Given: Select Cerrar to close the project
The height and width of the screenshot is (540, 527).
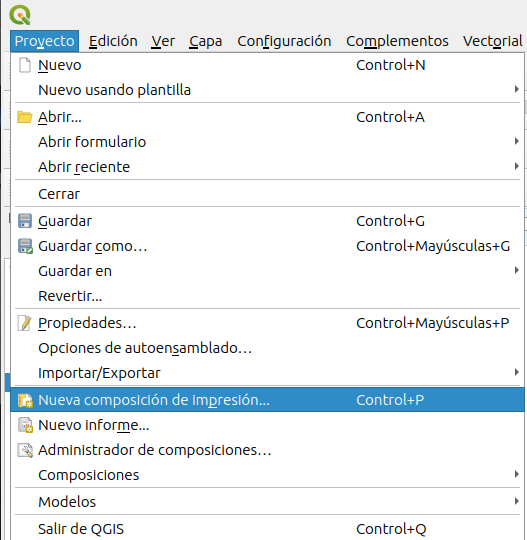Looking at the screenshot, I should 267,194.
